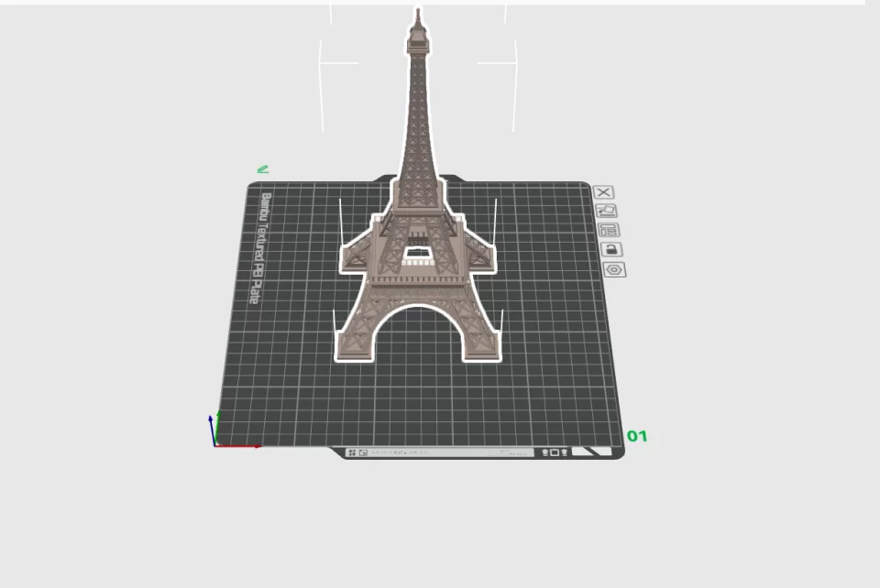Remove the plate with the X icon
The image size is (880, 588).
pyautogui.click(x=603, y=192)
